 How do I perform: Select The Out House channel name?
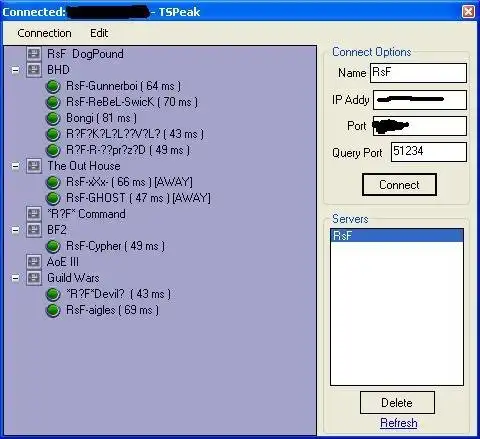pos(84,166)
